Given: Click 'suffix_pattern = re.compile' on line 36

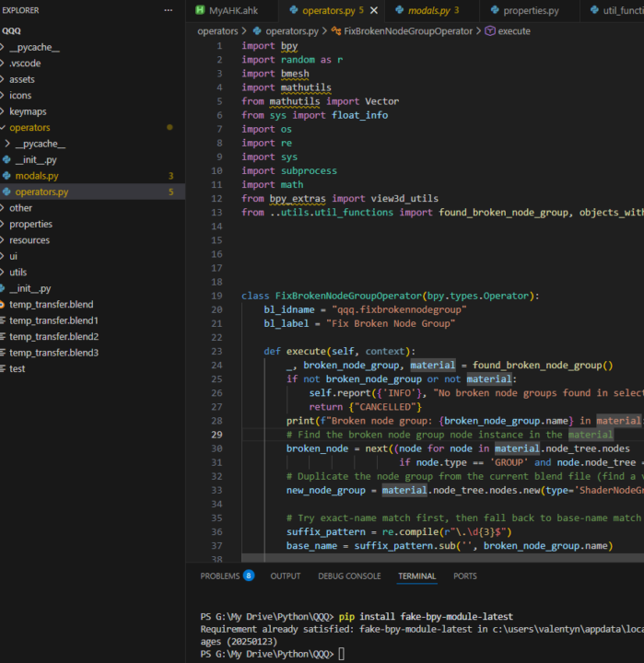Looking at the screenshot, I should click(365, 532).
